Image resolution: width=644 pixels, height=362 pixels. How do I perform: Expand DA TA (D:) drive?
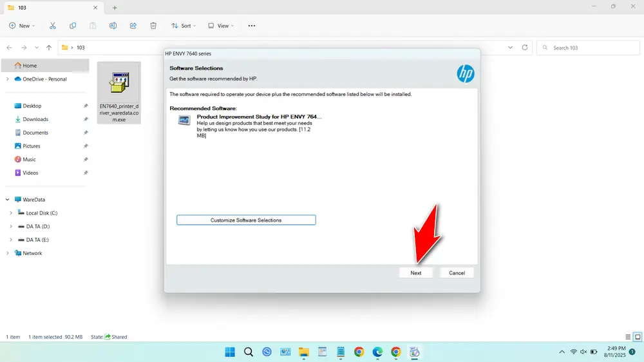(x=11, y=226)
